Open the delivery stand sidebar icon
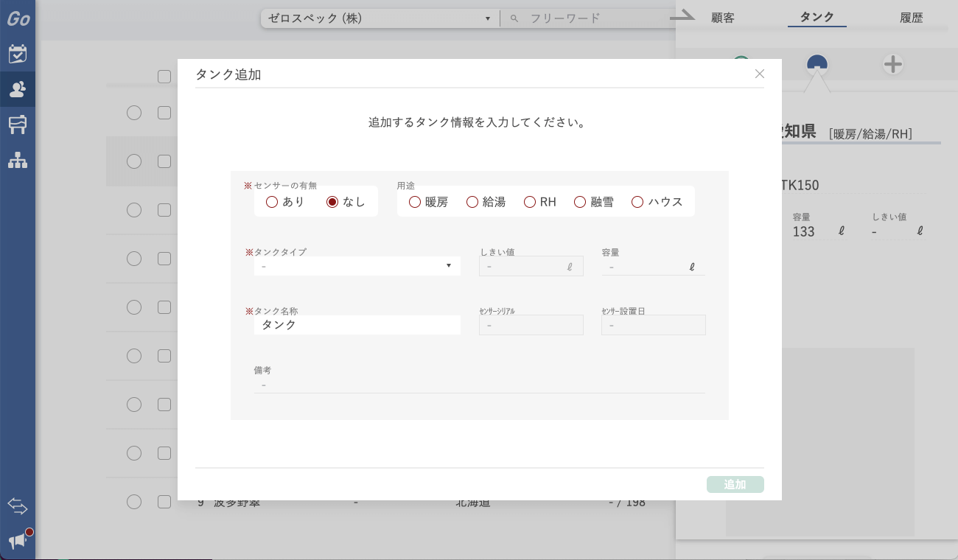The height and width of the screenshot is (560, 958). 18,125
